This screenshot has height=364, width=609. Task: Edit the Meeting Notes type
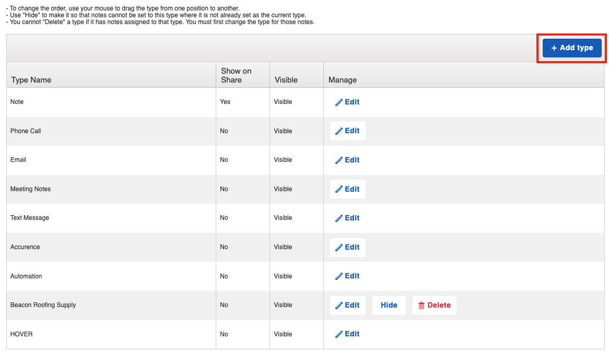(347, 189)
